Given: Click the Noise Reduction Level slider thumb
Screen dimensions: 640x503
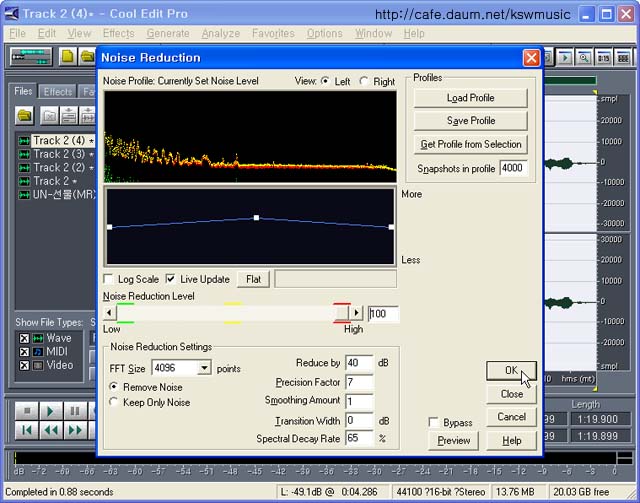Looking at the screenshot, I should pyautogui.click(x=341, y=313).
